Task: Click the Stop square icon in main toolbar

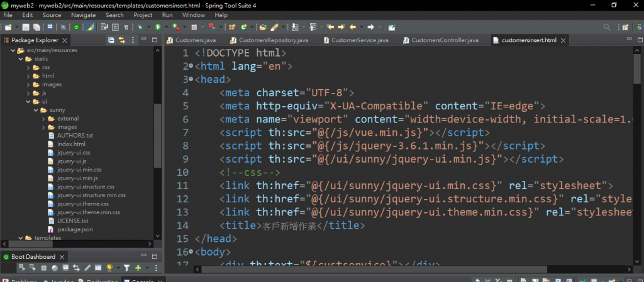Action: [x=194, y=28]
